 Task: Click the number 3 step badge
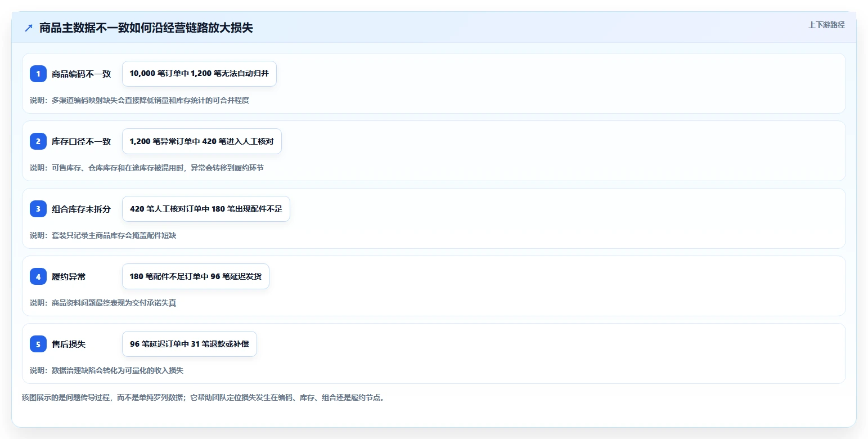[x=38, y=209]
